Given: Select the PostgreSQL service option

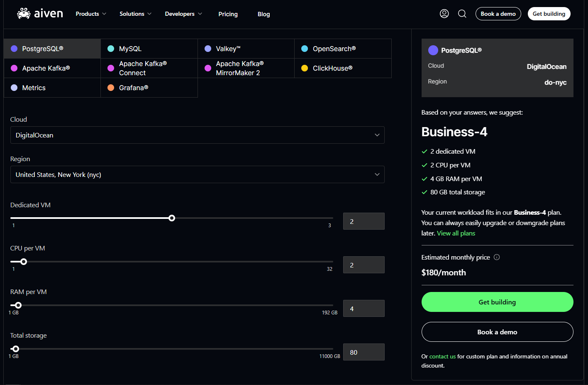Looking at the screenshot, I should pyautogui.click(x=52, y=49).
